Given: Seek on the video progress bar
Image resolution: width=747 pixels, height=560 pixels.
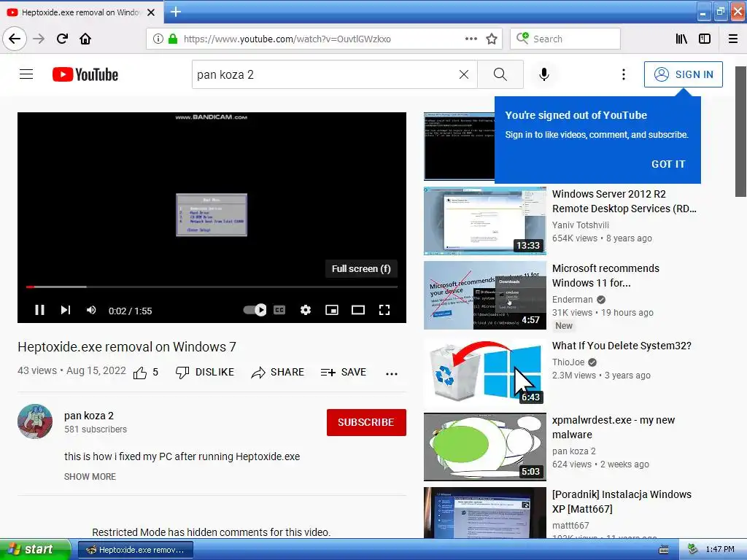Looking at the screenshot, I should tap(212, 287).
